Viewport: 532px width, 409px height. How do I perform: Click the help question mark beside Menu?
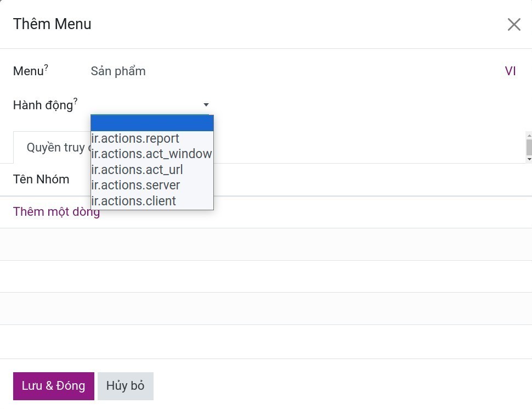(x=47, y=68)
